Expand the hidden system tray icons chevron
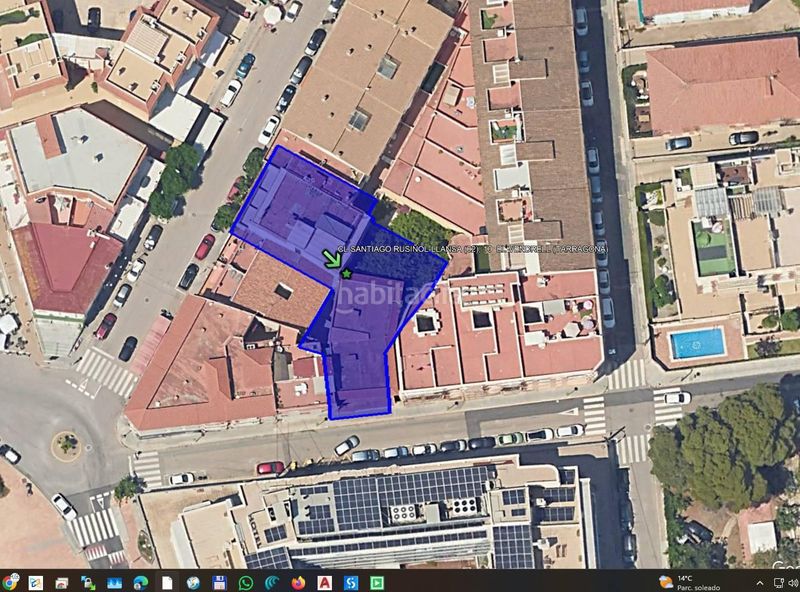 coord(760,583)
